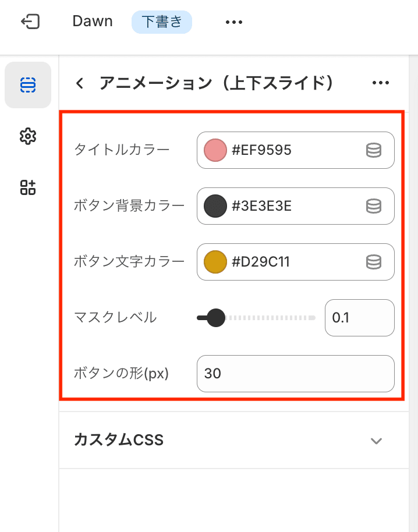This screenshot has height=532, width=418.
Task: Click the ボタンの形(px) input field
Action: point(296,374)
